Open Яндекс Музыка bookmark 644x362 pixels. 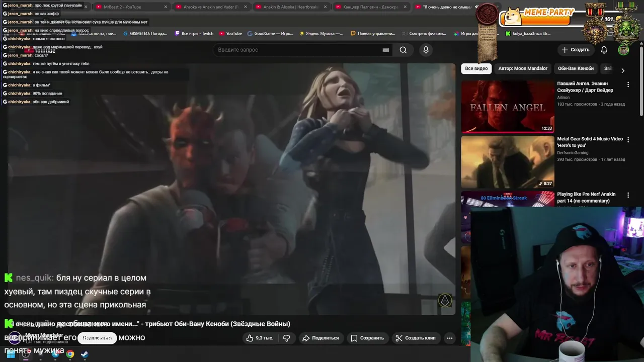pyautogui.click(x=321, y=34)
